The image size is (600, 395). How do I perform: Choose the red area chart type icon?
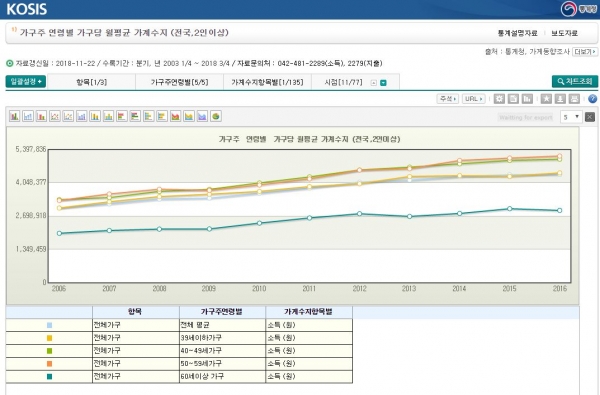coord(175,116)
